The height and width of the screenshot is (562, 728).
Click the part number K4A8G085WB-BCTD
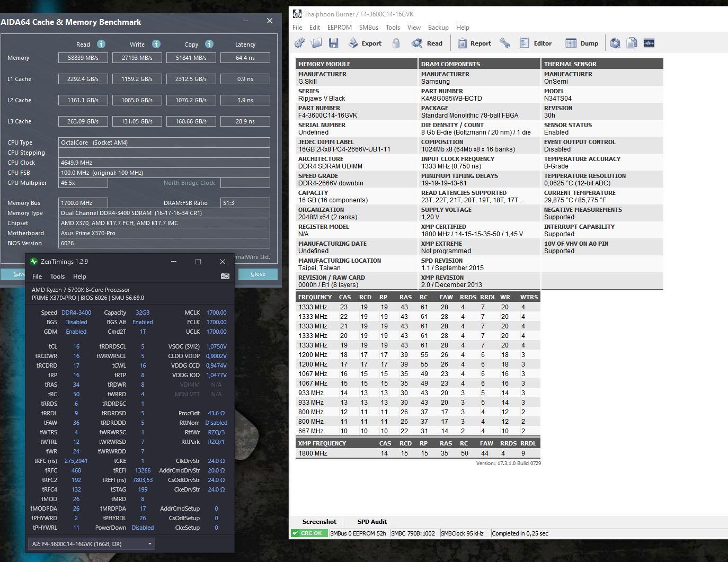[x=451, y=99]
